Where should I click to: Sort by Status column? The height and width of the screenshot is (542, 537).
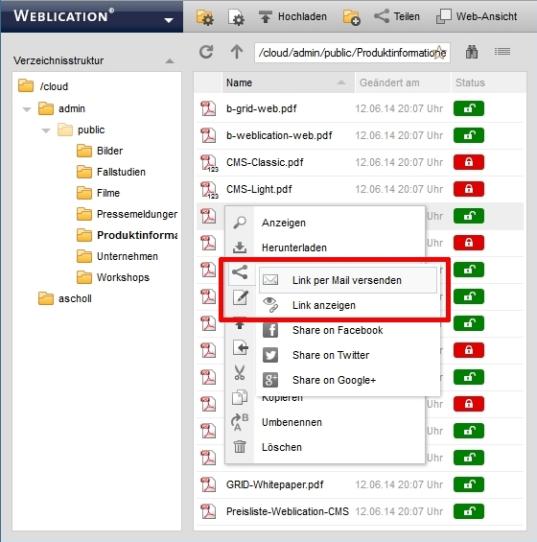489,83
